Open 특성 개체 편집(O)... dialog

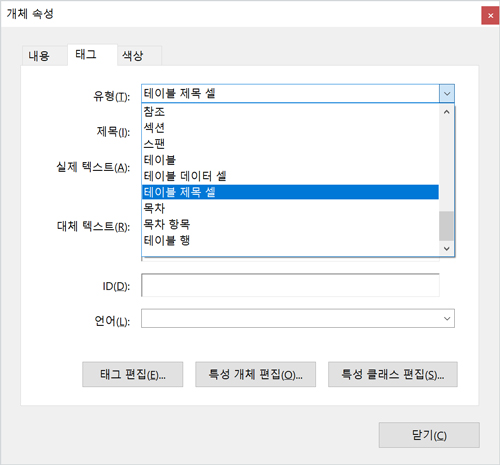[x=255, y=374]
